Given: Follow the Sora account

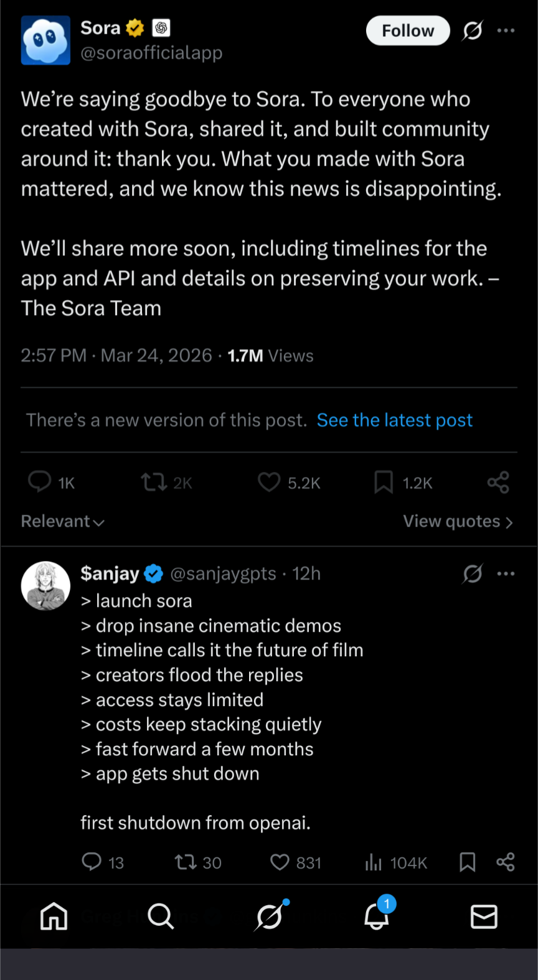Looking at the screenshot, I should (x=408, y=31).
